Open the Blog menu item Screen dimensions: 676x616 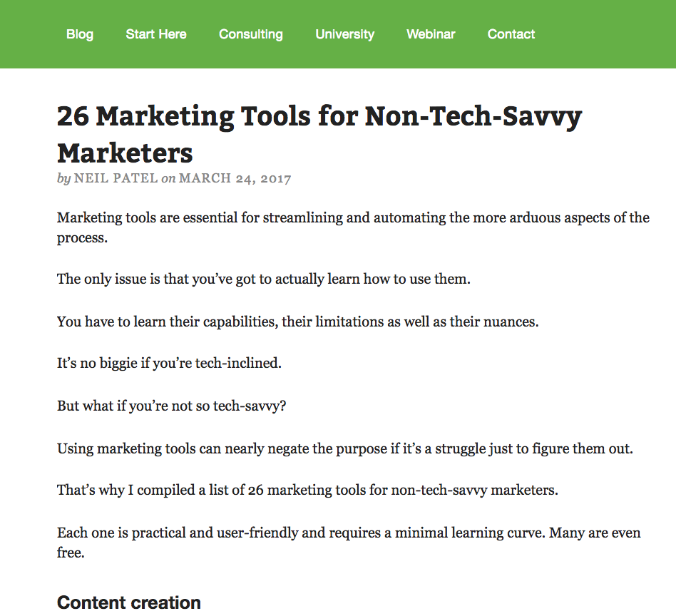pos(80,34)
